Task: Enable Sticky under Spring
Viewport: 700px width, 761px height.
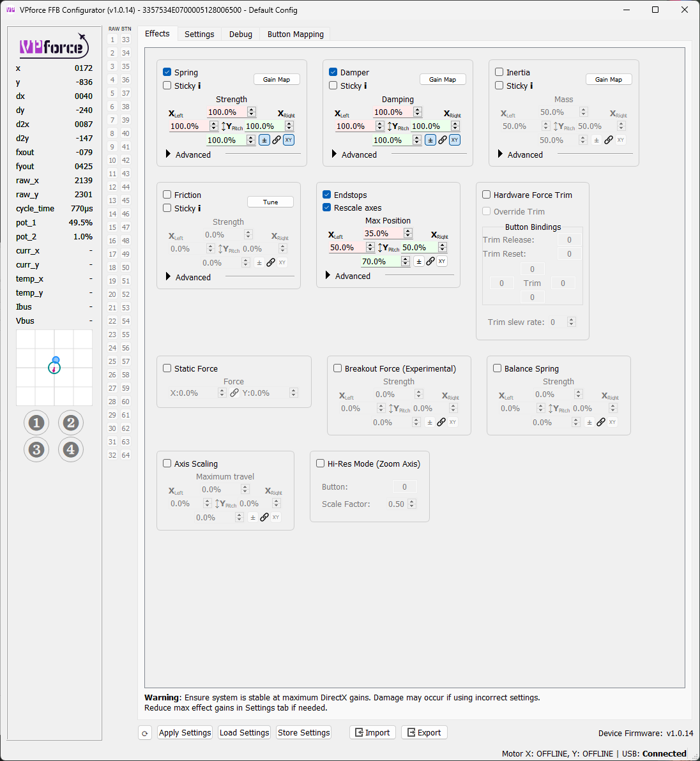Action: pos(167,86)
